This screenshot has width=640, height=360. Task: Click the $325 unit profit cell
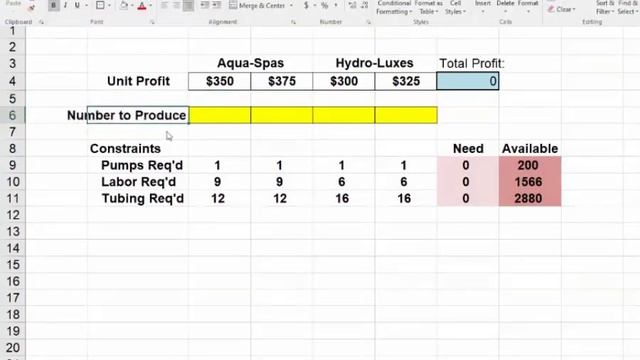tap(406, 81)
